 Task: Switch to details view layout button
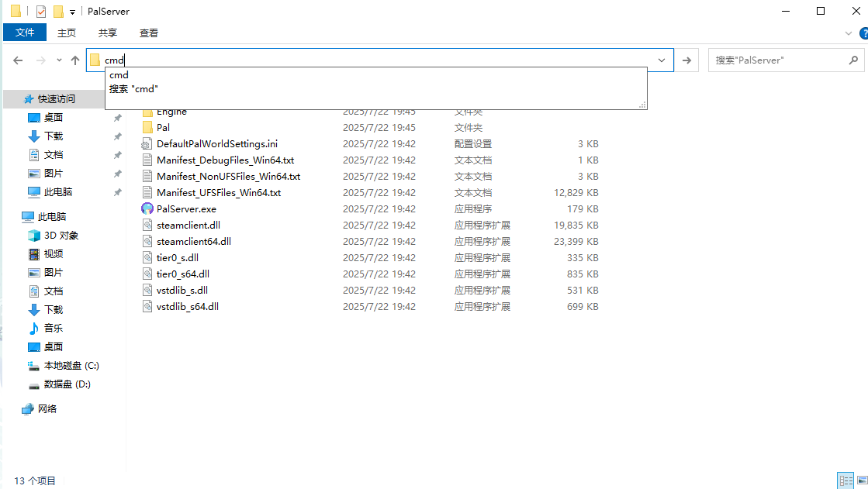pos(846,480)
